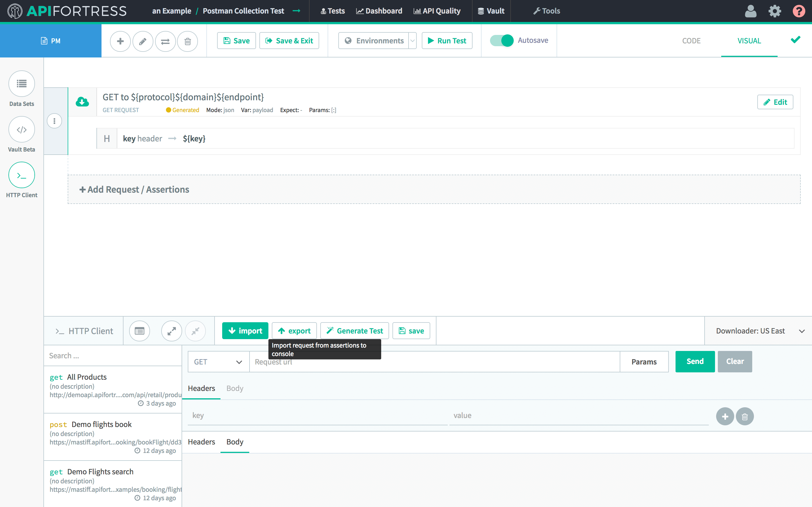Click the add (plus) icon in the toolbar
The height and width of the screenshot is (507, 812).
[120, 41]
